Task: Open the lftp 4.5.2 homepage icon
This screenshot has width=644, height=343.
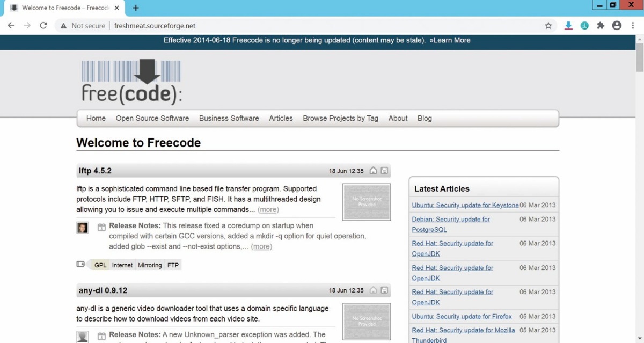Action: 374,171
